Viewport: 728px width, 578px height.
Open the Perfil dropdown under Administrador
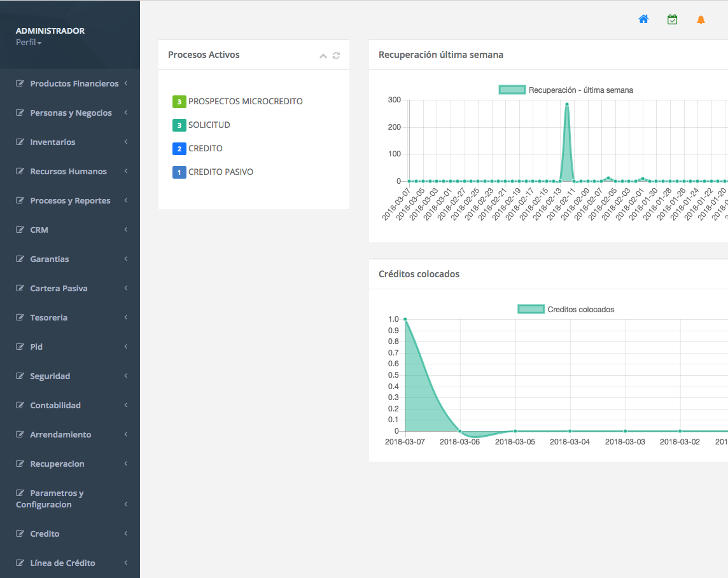click(29, 43)
